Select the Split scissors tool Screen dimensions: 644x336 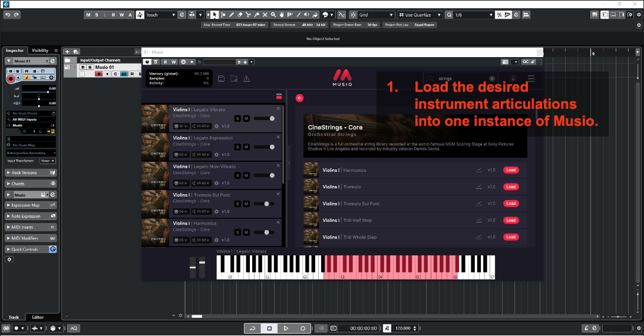(248, 15)
